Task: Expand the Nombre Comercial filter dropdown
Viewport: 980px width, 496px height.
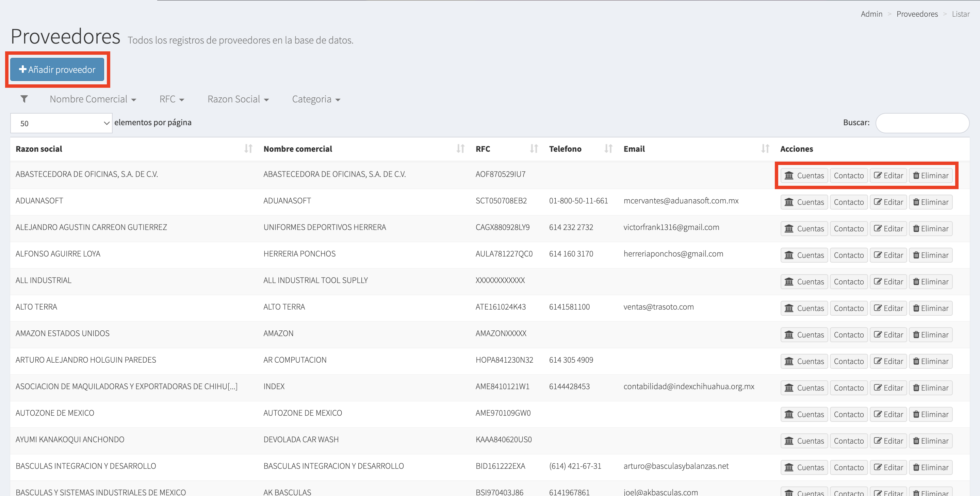Action: click(x=93, y=99)
